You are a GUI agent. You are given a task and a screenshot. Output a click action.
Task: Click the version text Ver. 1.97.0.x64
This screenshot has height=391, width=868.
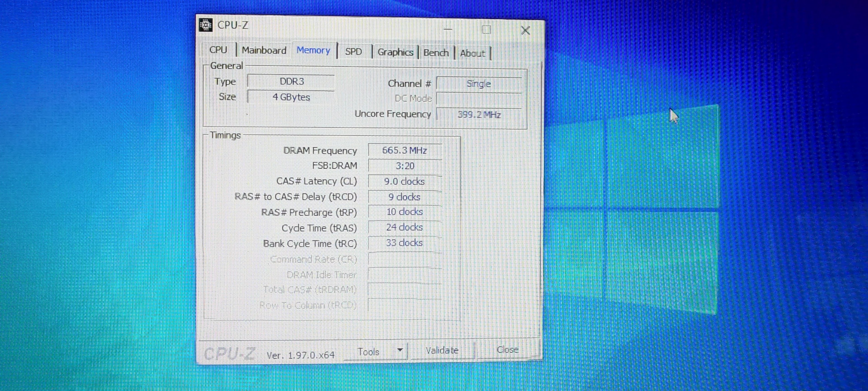(301, 355)
